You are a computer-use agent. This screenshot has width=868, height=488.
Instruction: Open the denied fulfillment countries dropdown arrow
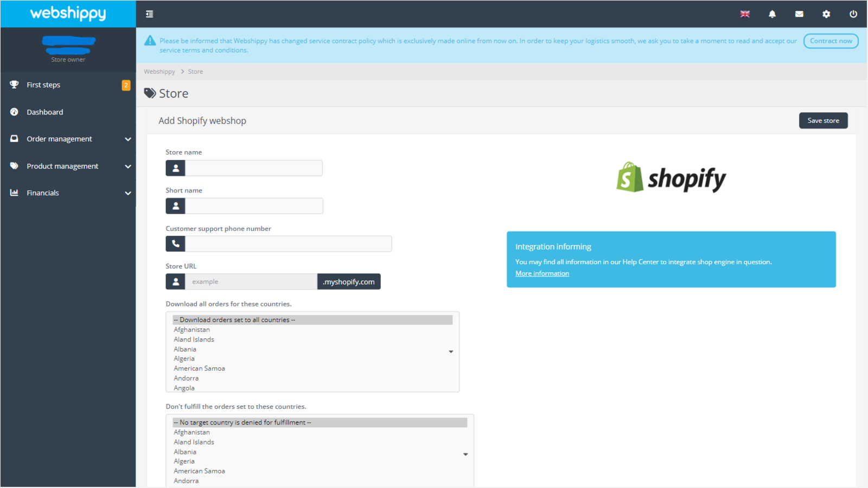point(465,454)
